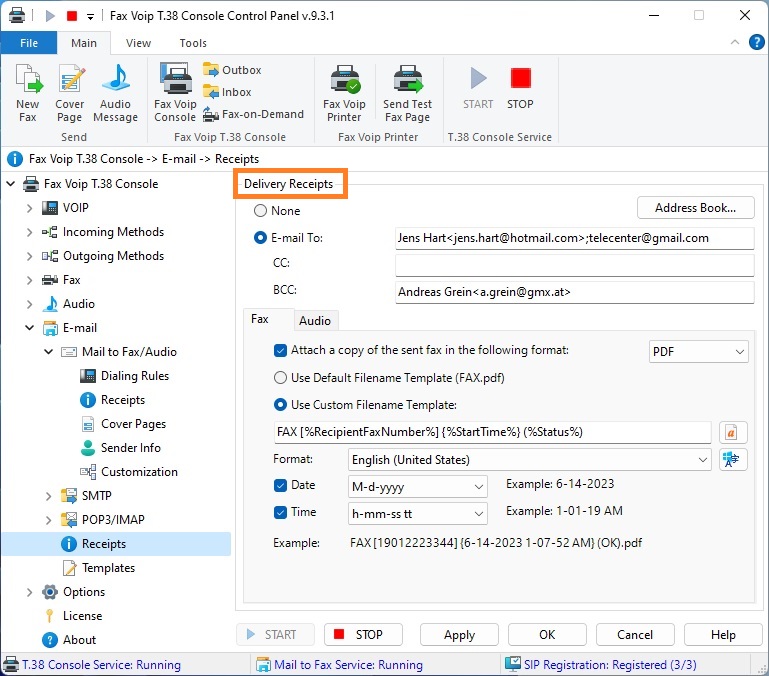Click the custom filename template field
The image size is (769, 676).
[492, 432]
